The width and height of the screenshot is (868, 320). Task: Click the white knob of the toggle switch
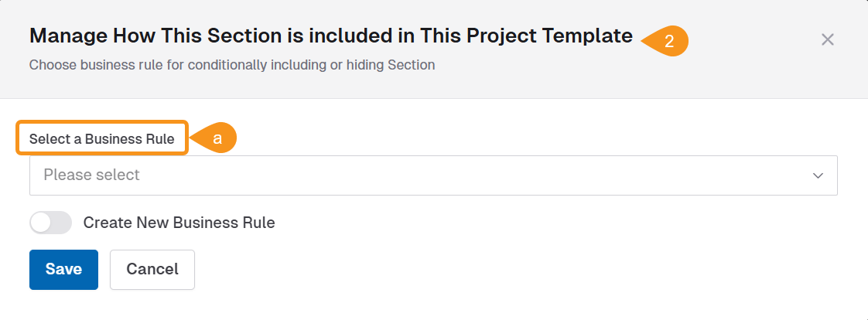pyautogui.click(x=41, y=223)
